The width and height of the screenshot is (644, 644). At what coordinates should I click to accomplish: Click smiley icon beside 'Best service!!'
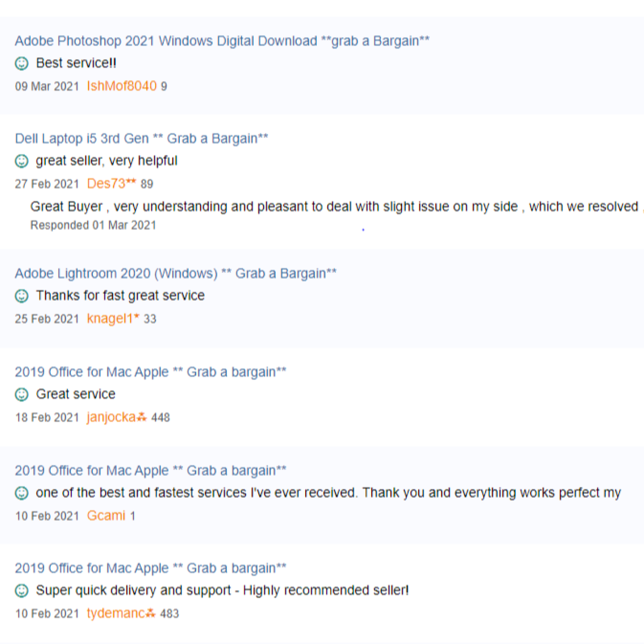click(x=21, y=64)
